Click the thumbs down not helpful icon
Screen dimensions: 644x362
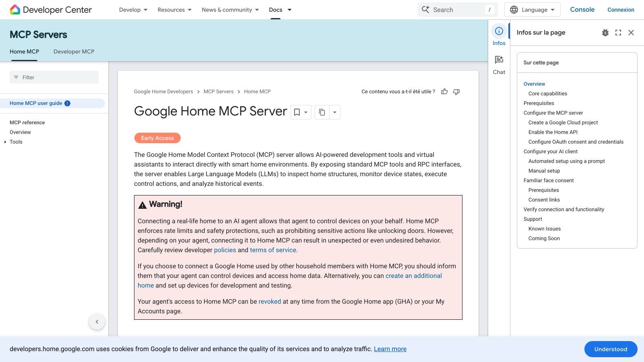pyautogui.click(x=456, y=92)
